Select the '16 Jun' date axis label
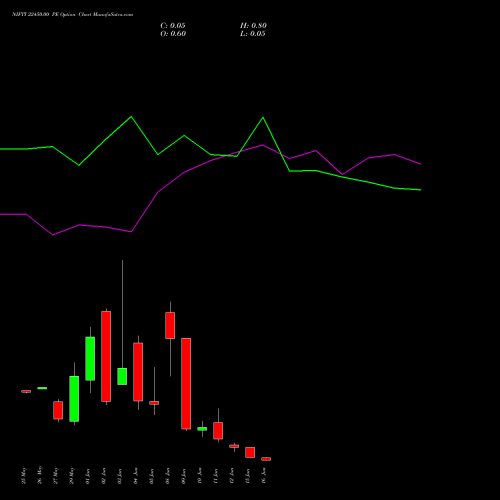The height and width of the screenshot is (500, 500). [264, 476]
